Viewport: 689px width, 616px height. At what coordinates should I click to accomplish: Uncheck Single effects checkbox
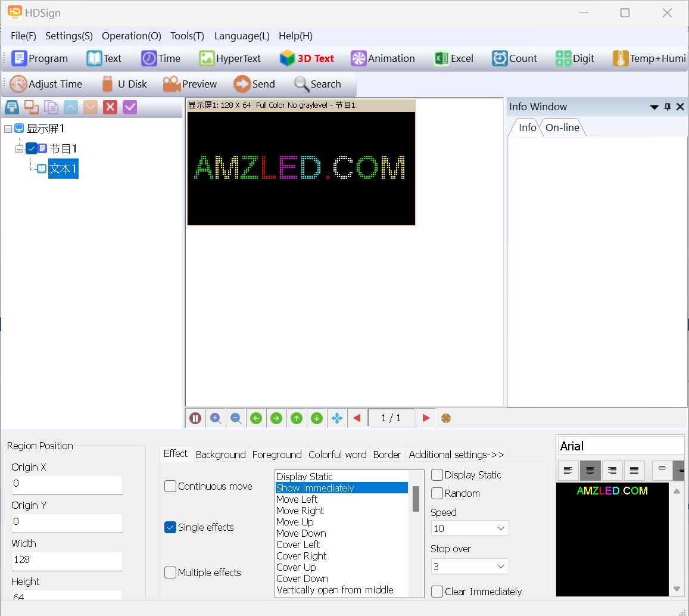click(170, 527)
